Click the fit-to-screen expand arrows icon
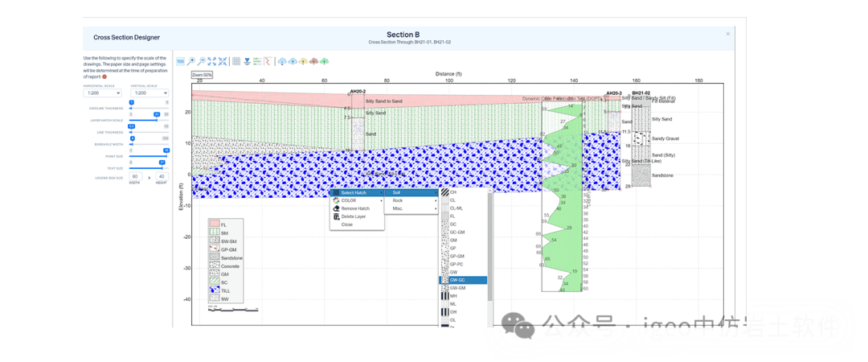Viewport: 868px width, 362px height. pyautogui.click(x=211, y=61)
